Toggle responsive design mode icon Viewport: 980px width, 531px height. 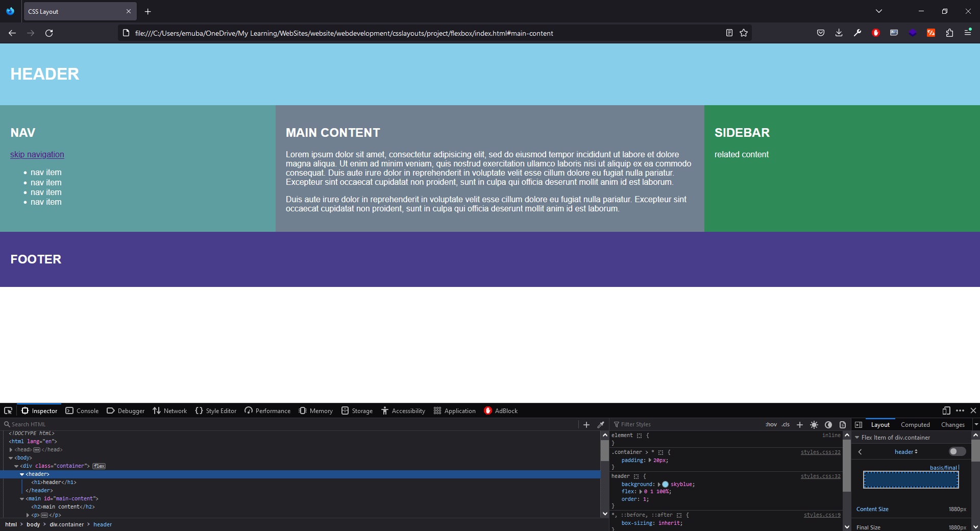[x=946, y=411]
